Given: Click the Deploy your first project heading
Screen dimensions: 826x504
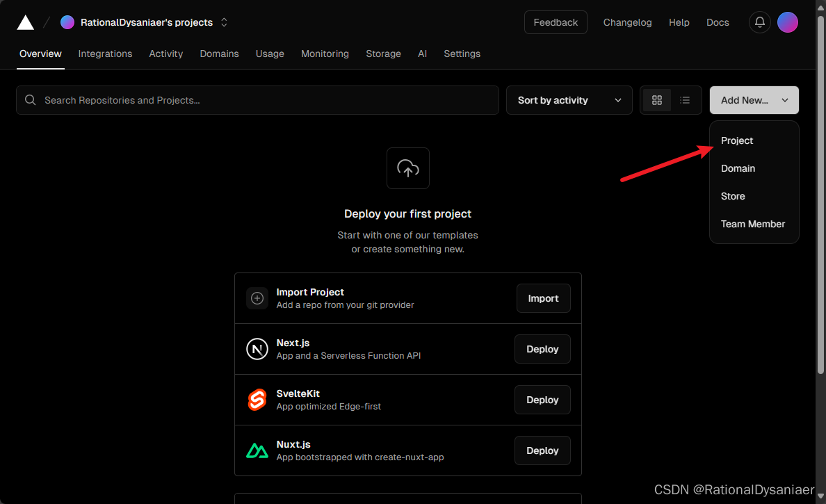Looking at the screenshot, I should 407,214.
